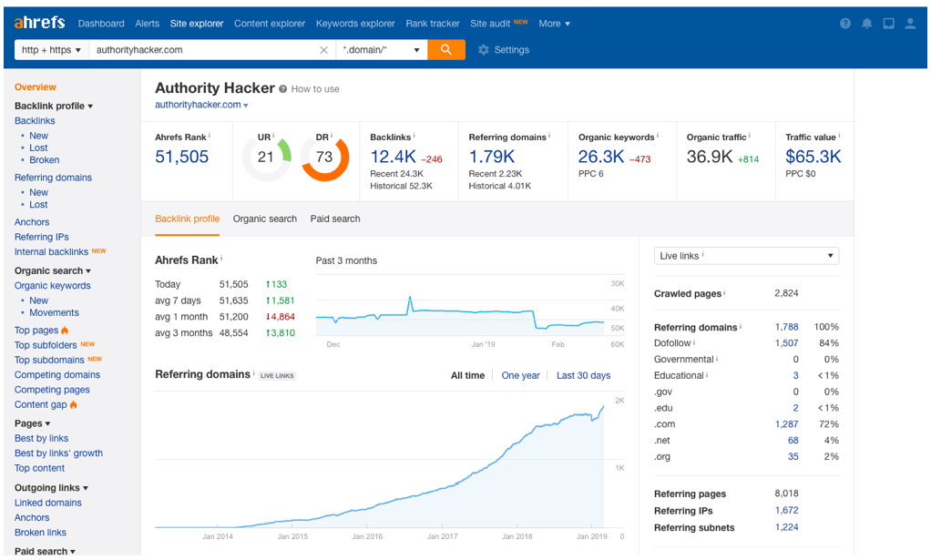Open Top pages in sidebar
Image resolution: width=931 pixels, height=560 pixels.
(x=36, y=331)
